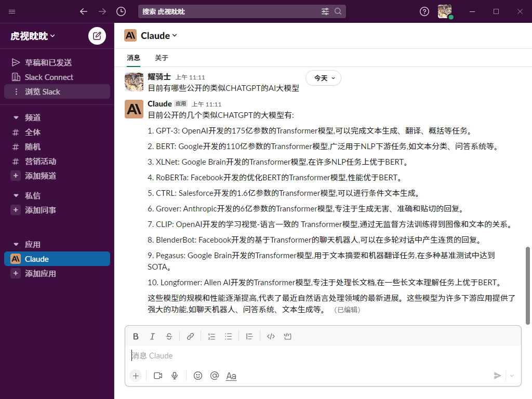
Task: Collapse the 私信 section
Action: (x=16, y=196)
